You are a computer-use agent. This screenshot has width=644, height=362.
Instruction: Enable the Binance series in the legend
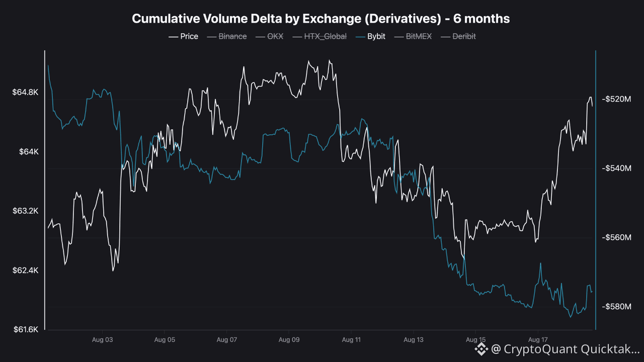227,36
